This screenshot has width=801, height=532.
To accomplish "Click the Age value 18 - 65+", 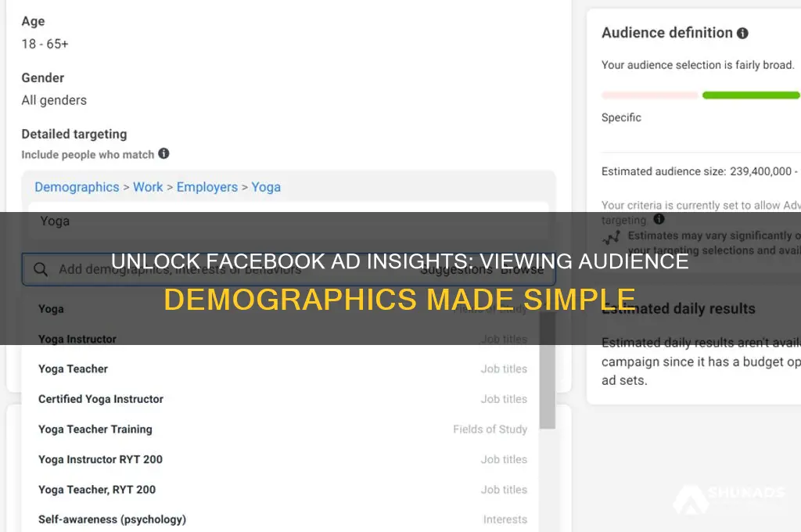I will pos(45,44).
